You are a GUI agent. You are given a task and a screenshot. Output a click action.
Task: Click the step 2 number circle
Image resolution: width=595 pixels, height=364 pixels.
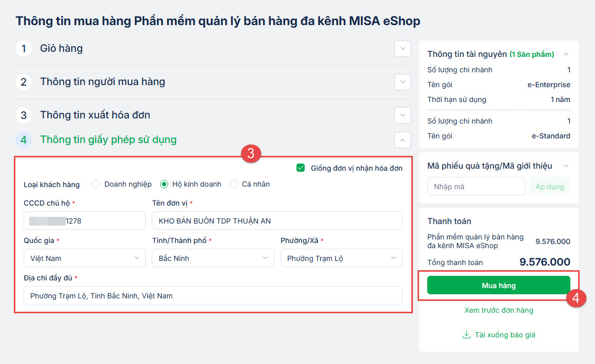click(x=24, y=82)
